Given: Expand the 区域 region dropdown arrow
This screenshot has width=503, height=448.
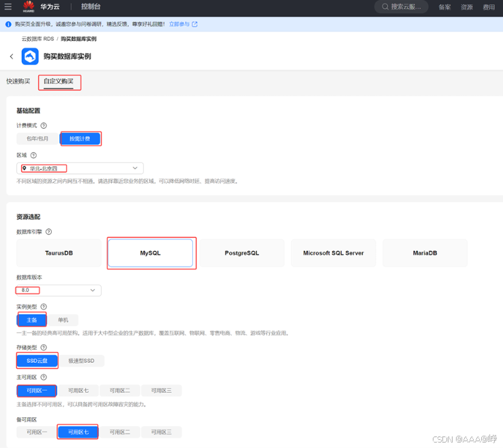Looking at the screenshot, I should tap(135, 168).
